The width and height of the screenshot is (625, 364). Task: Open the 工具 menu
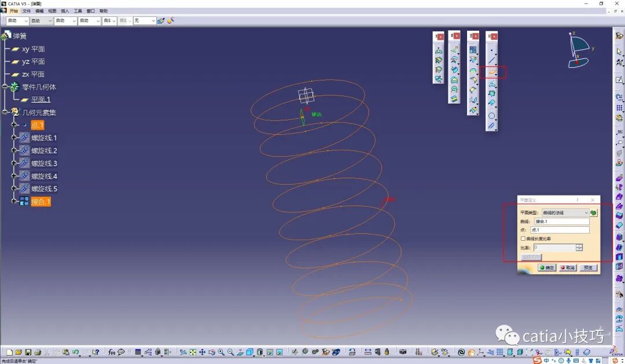(x=78, y=11)
